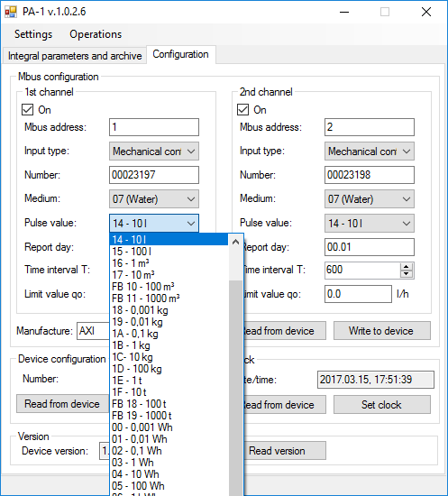The height and width of the screenshot is (496, 448).
Task: Select '14 - 10 l' in pulse list
Action: pyautogui.click(x=169, y=240)
